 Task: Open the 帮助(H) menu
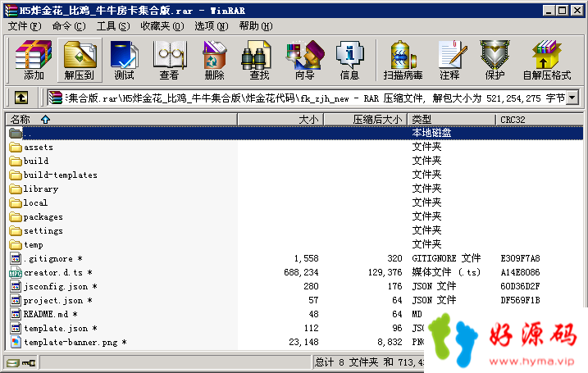point(256,26)
